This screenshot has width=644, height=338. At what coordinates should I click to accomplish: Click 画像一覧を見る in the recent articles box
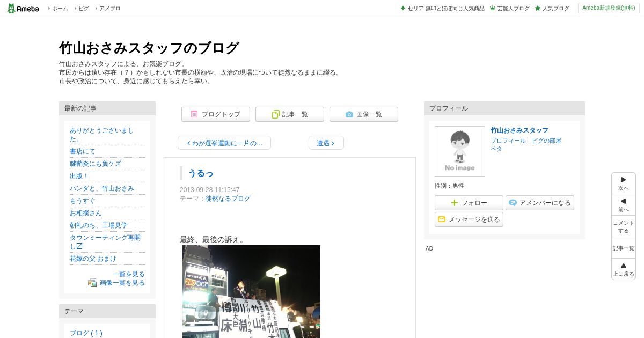[122, 283]
